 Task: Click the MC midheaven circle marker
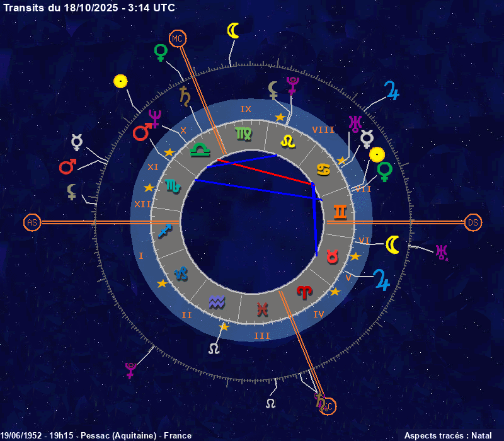(177, 39)
